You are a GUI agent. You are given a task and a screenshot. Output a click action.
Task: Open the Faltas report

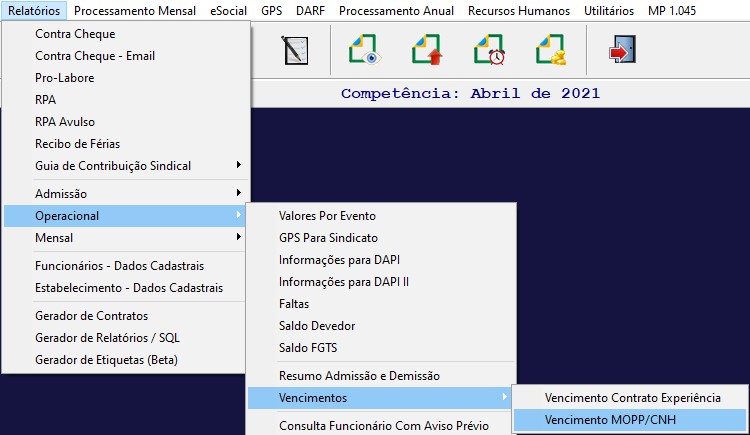(x=381, y=304)
